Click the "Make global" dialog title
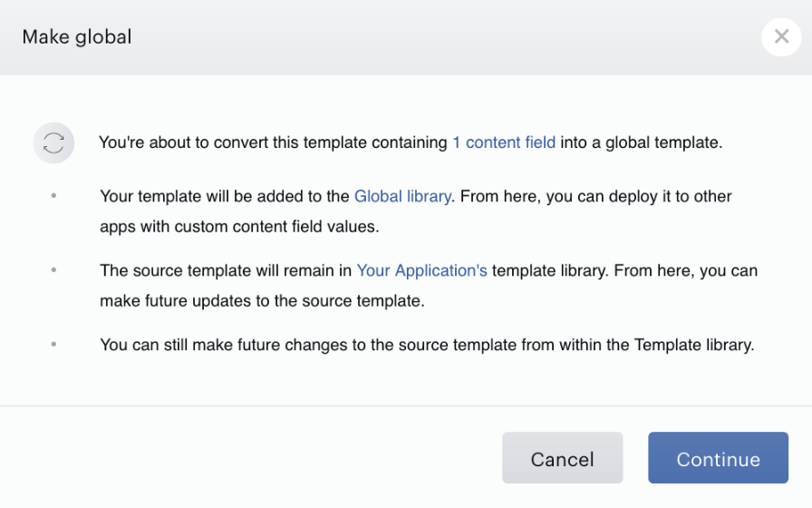This screenshot has height=508, width=812. [x=77, y=37]
